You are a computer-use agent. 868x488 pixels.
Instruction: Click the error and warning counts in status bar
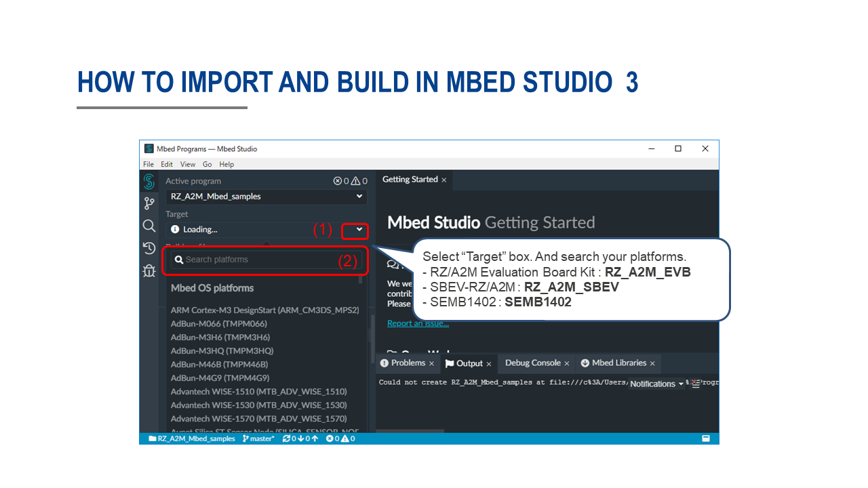[340, 439]
